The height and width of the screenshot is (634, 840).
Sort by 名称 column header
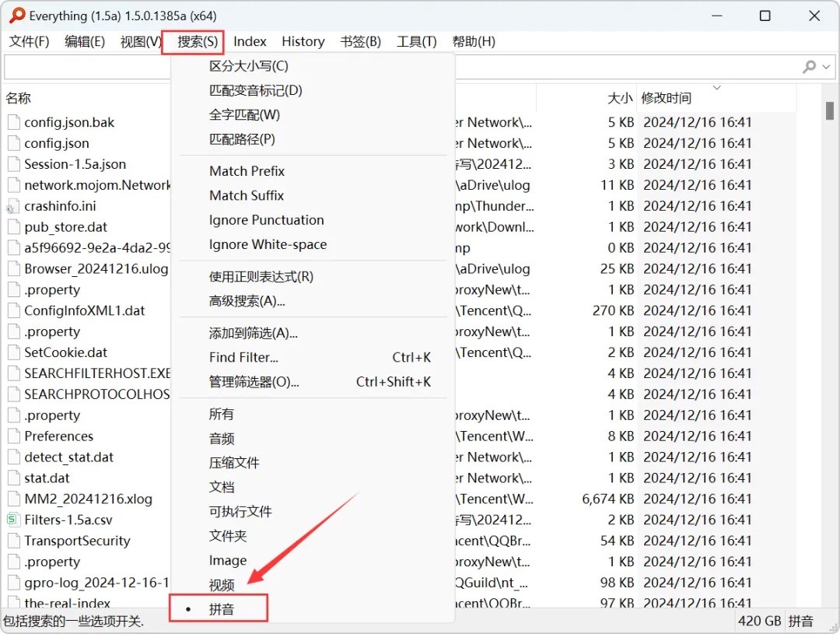(18, 98)
